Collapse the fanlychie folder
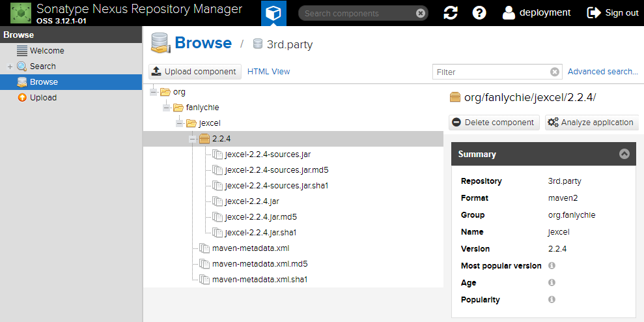 (x=167, y=108)
